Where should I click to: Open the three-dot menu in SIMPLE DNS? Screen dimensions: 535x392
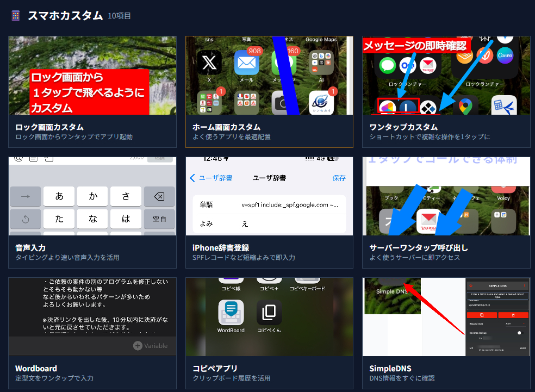[x=524, y=286]
